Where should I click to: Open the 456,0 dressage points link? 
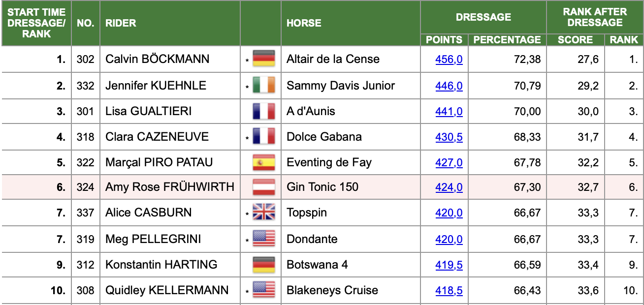coord(449,60)
